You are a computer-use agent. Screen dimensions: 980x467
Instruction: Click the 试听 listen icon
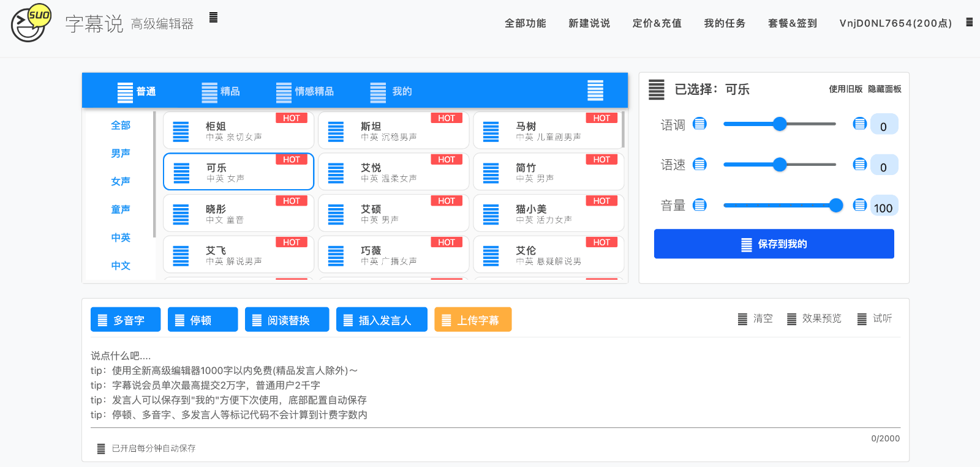coord(862,319)
